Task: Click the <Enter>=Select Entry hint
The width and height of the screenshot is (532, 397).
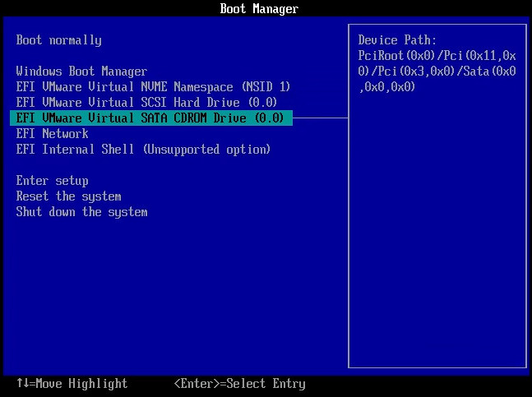Action: tap(239, 384)
